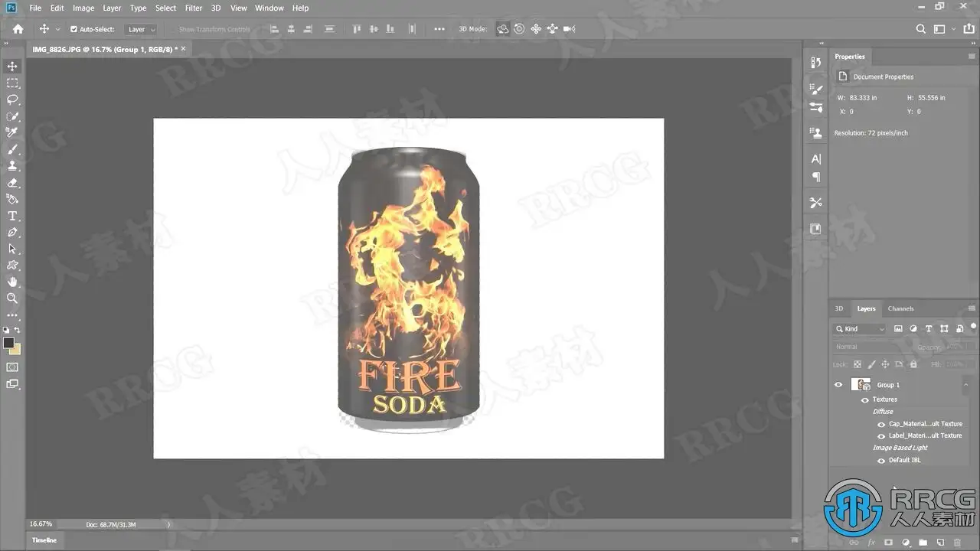Select the Clone Stamp tool

(x=12, y=165)
